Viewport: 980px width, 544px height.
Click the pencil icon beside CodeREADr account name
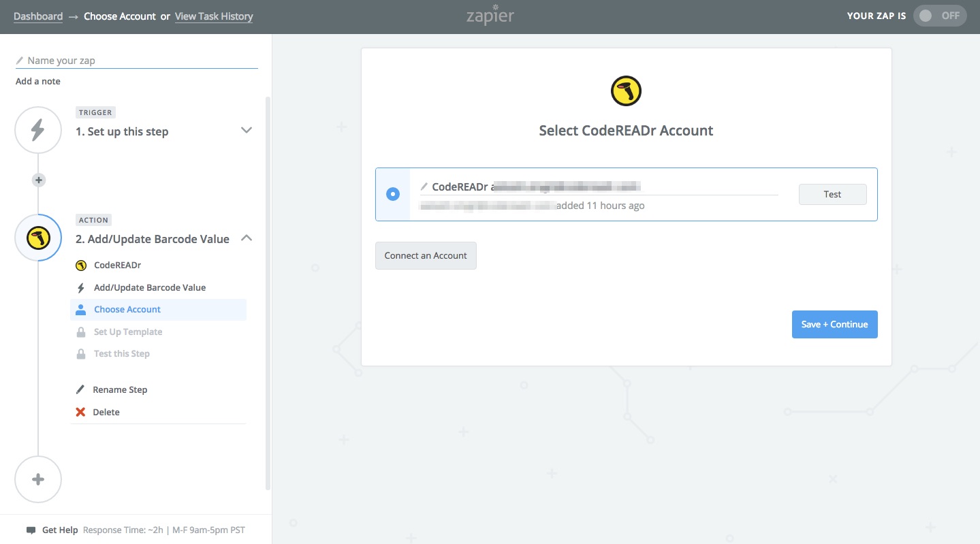(x=424, y=187)
